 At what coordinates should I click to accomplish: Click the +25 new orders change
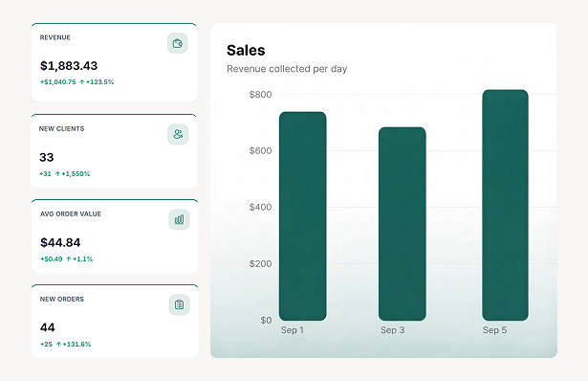click(x=46, y=345)
